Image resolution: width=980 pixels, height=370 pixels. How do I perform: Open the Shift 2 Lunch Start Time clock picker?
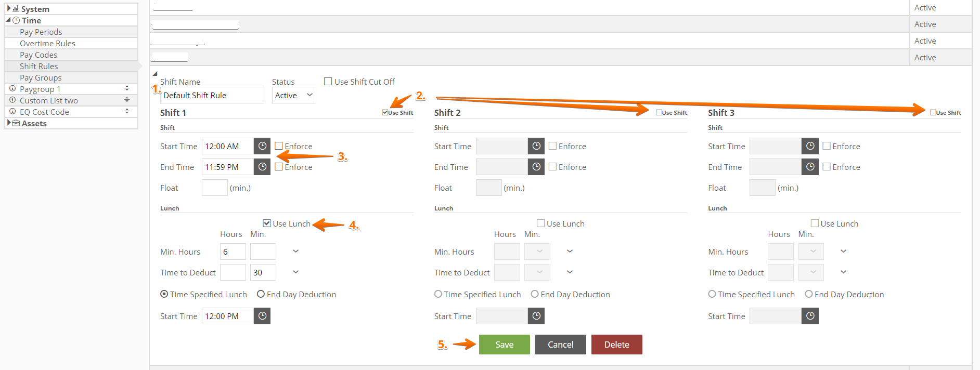point(536,316)
